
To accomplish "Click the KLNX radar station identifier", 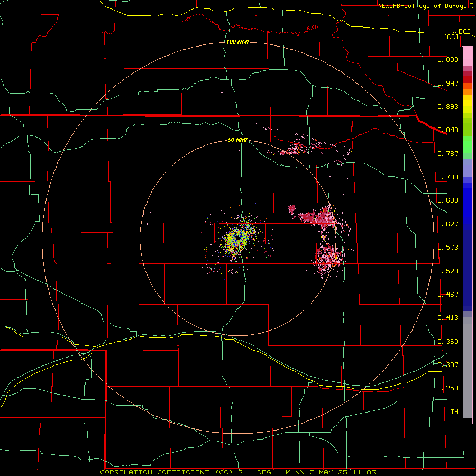I will pos(296,472).
